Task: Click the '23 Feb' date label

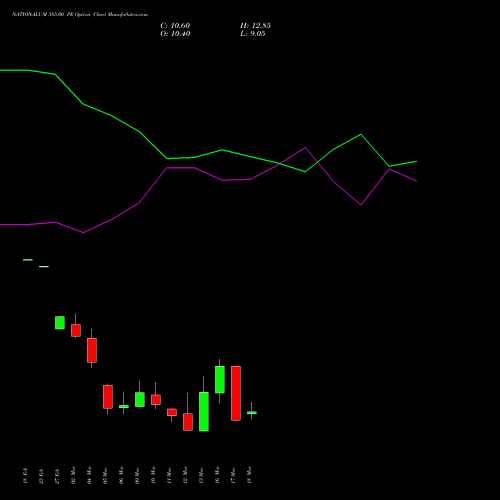Action: pyautogui.click(x=41, y=476)
